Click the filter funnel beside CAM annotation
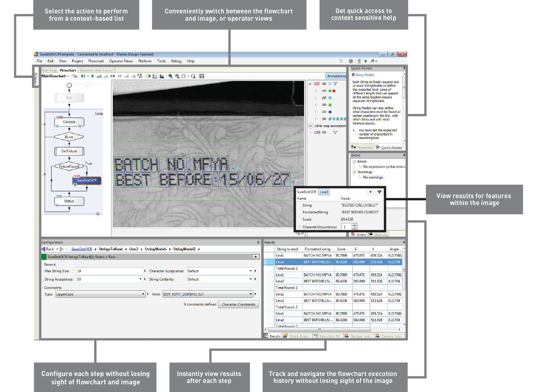The height and width of the screenshot is (392, 537). tap(335, 132)
